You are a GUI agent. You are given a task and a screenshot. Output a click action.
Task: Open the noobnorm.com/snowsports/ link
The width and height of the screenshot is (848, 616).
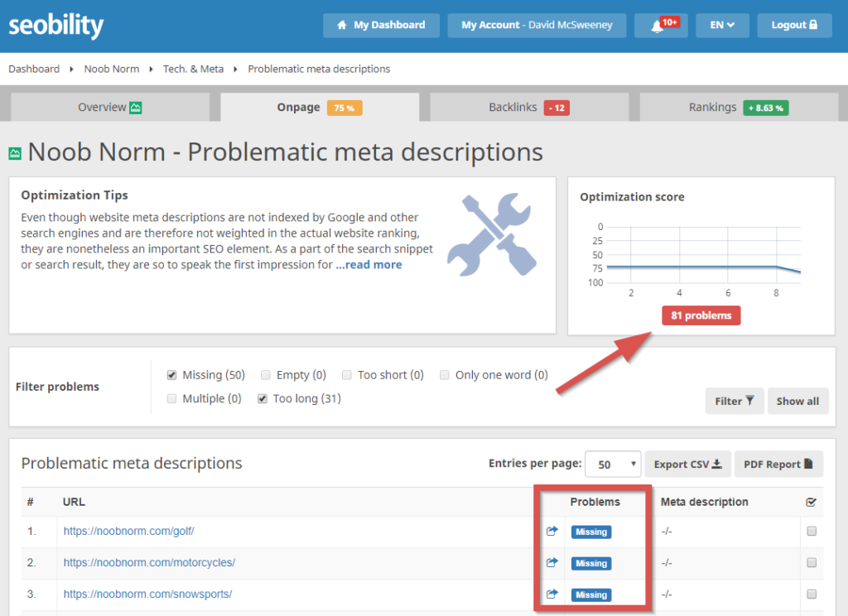coord(147,594)
